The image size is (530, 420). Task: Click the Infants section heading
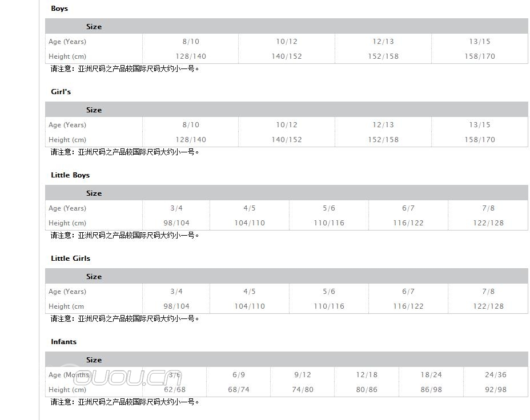coord(63,342)
